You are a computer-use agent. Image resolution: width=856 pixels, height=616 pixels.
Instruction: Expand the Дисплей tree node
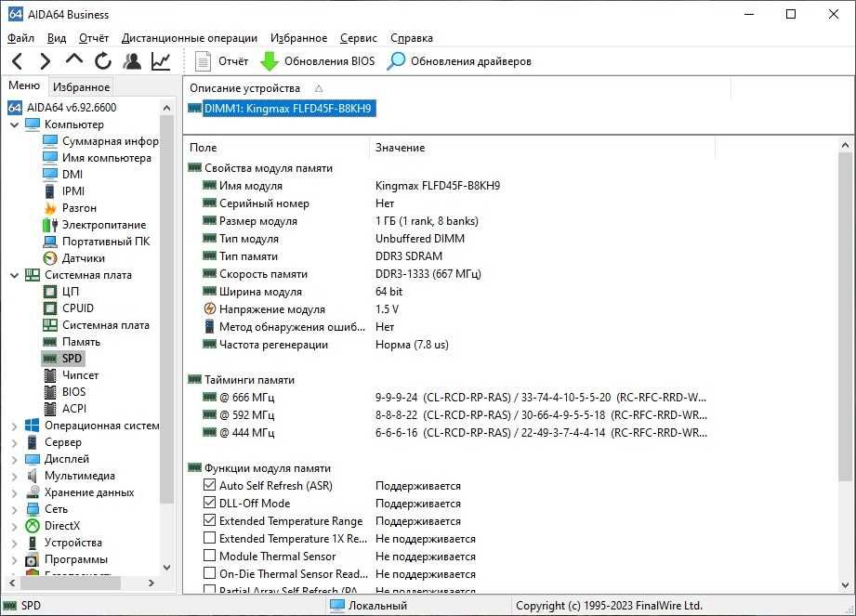(15, 459)
